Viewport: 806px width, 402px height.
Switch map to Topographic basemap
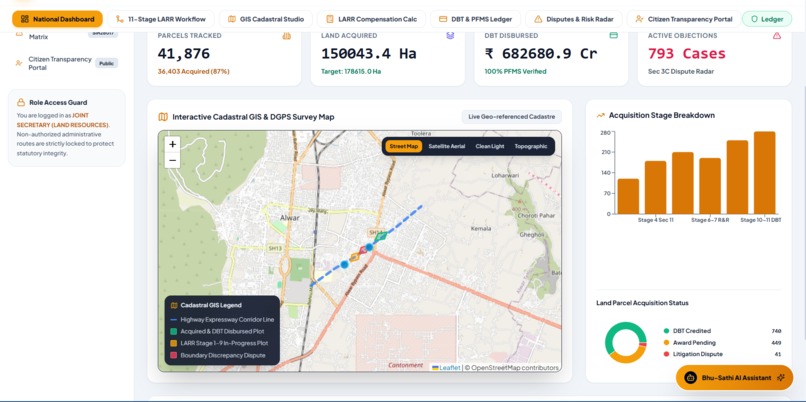click(531, 146)
